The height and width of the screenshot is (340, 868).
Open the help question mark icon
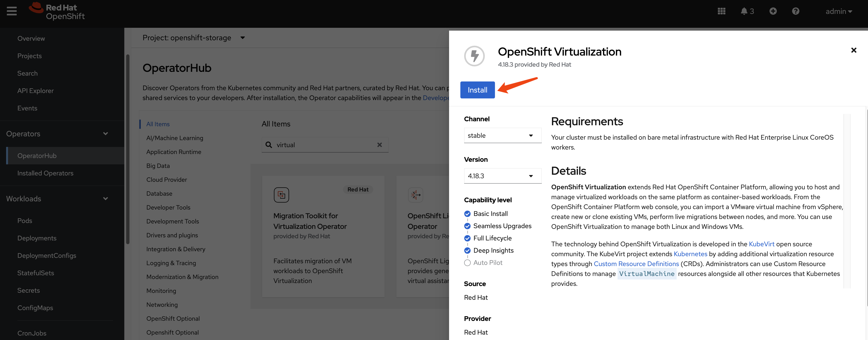pyautogui.click(x=795, y=11)
